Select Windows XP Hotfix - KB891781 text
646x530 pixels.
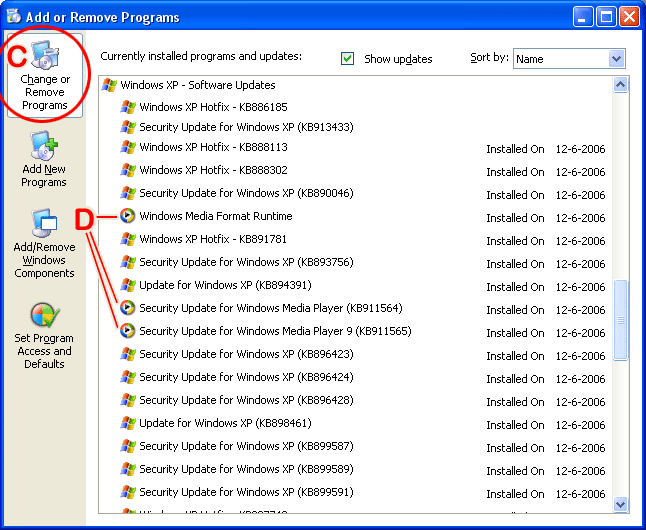[x=213, y=239]
